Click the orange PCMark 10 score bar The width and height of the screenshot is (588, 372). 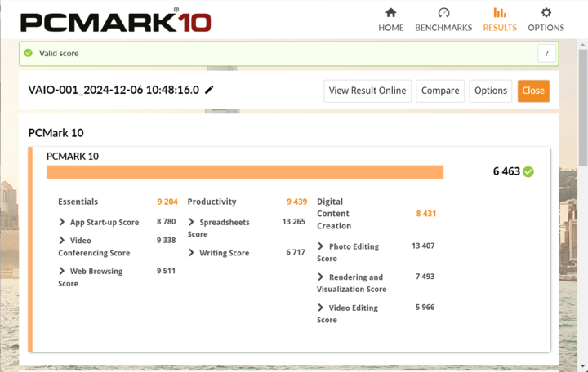(245, 172)
